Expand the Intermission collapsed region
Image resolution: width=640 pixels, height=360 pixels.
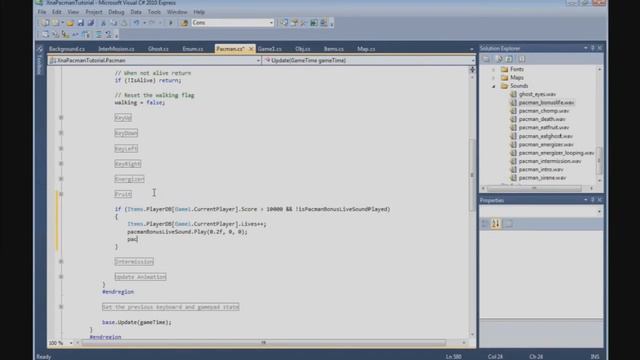(61, 261)
